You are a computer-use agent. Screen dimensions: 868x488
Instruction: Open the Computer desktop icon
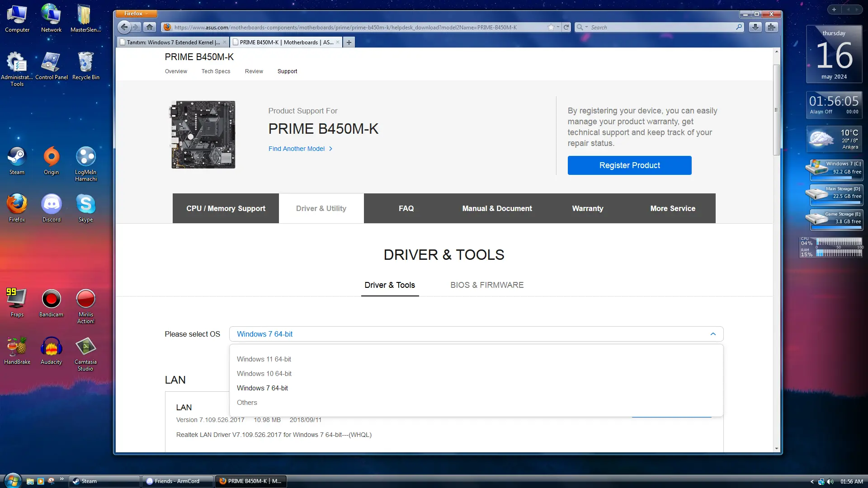tap(17, 19)
